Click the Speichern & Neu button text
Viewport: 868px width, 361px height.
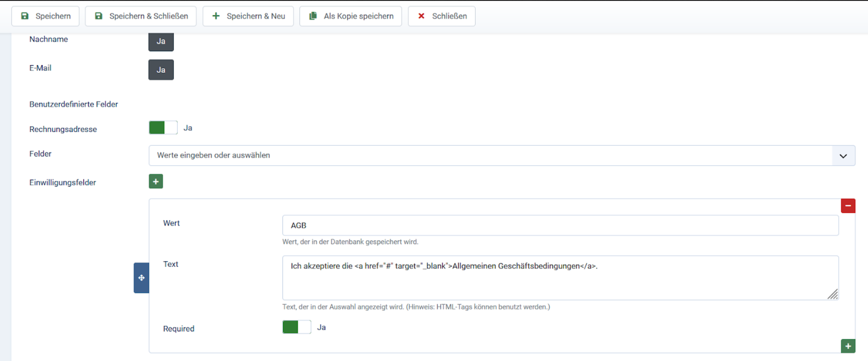(256, 16)
